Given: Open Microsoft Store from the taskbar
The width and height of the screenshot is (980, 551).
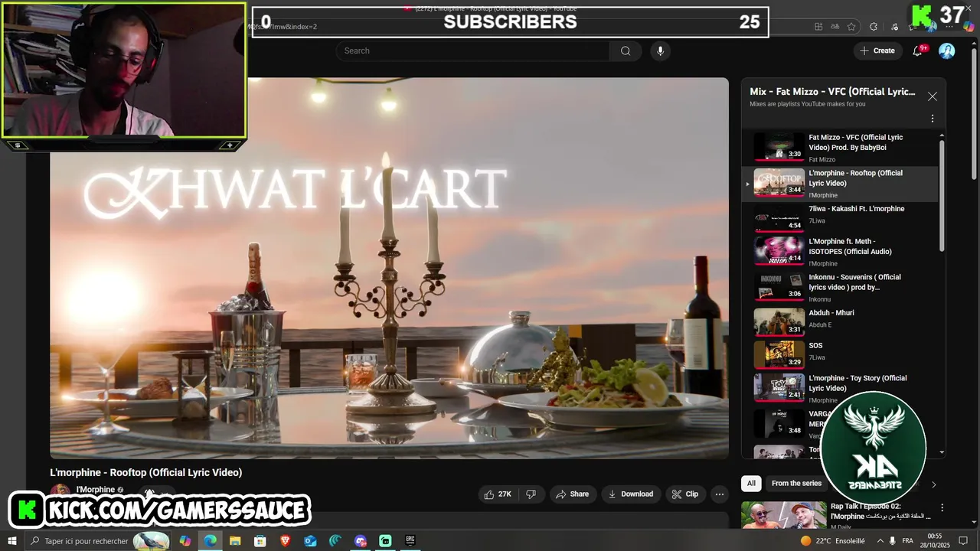Looking at the screenshot, I should (260, 540).
